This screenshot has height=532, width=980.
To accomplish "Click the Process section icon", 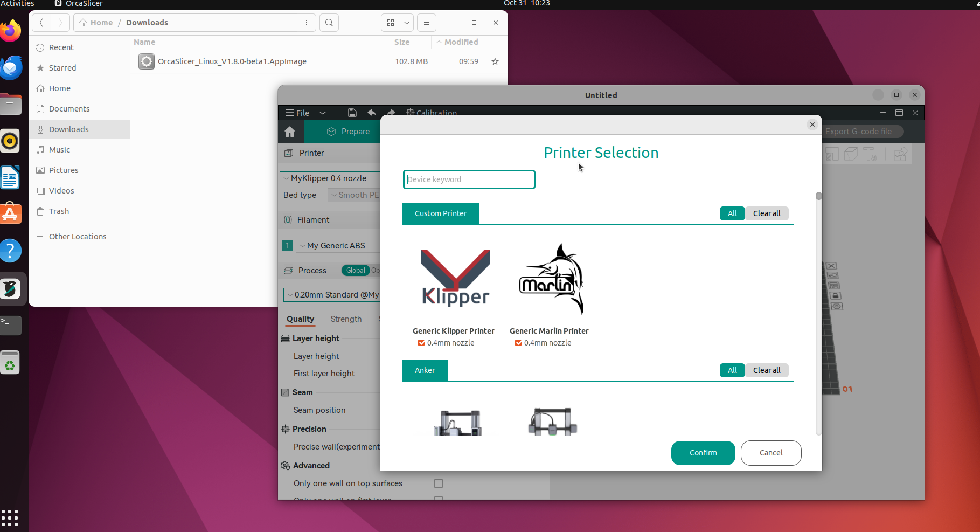I will click(x=288, y=271).
